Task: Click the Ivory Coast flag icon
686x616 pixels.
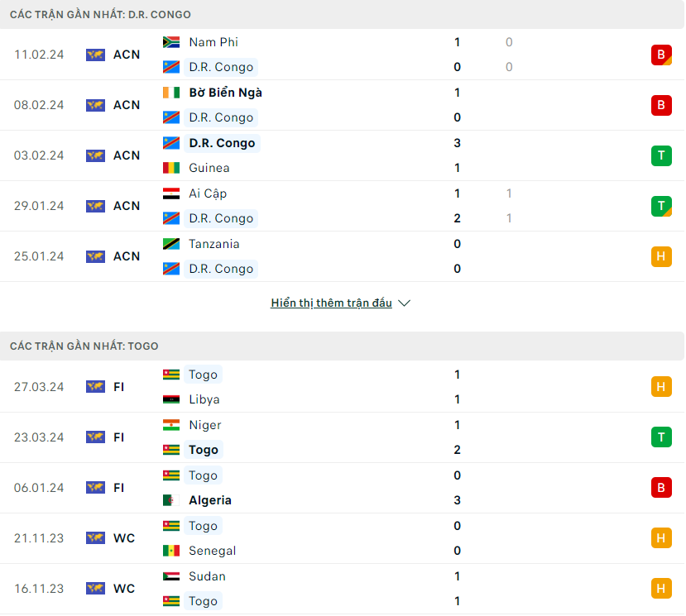Action: tap(171, 93)
